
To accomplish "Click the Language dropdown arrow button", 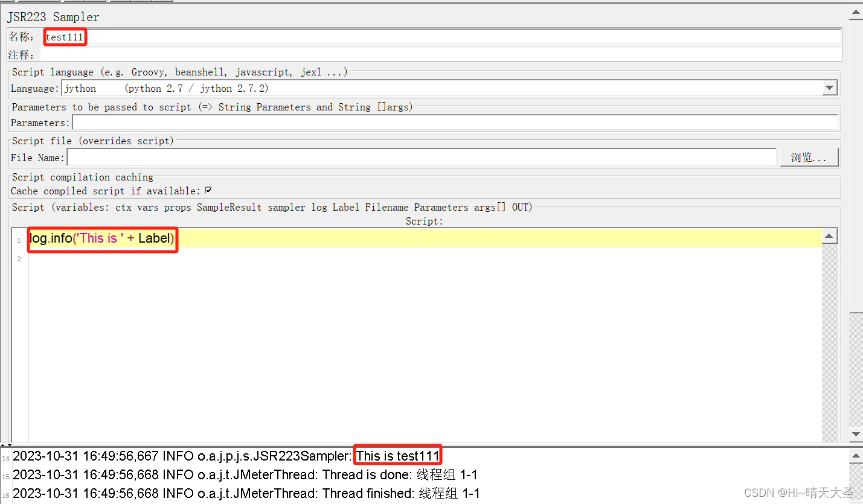I will [x=830, y=88].
